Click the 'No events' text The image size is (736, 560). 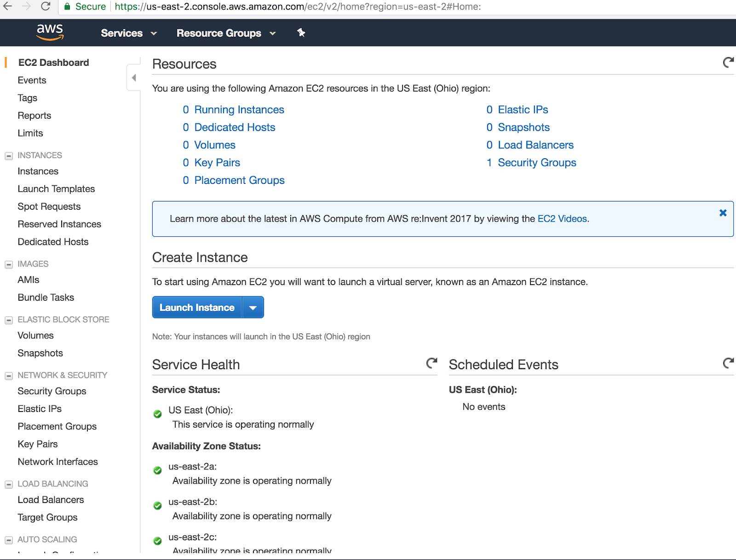pos(484,407)
